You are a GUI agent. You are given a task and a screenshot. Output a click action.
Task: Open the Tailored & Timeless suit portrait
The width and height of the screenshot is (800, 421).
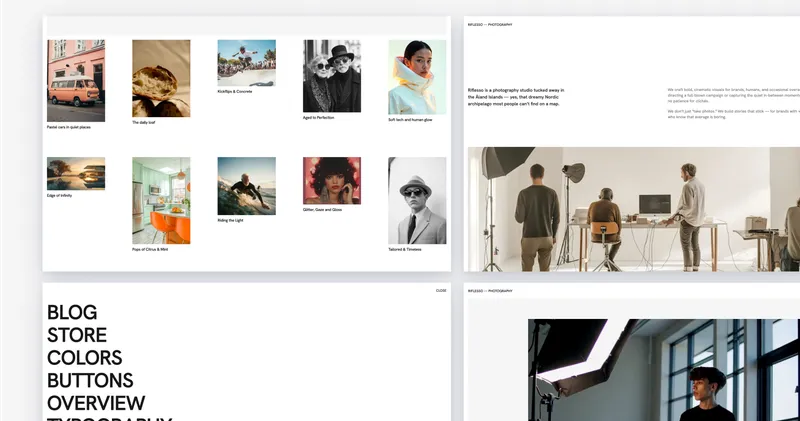point(417,200)
